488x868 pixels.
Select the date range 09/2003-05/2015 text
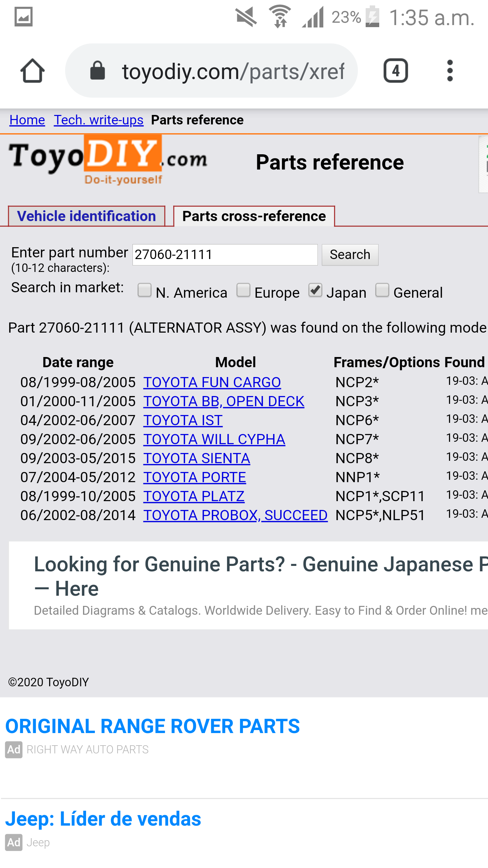click(78, 458)
